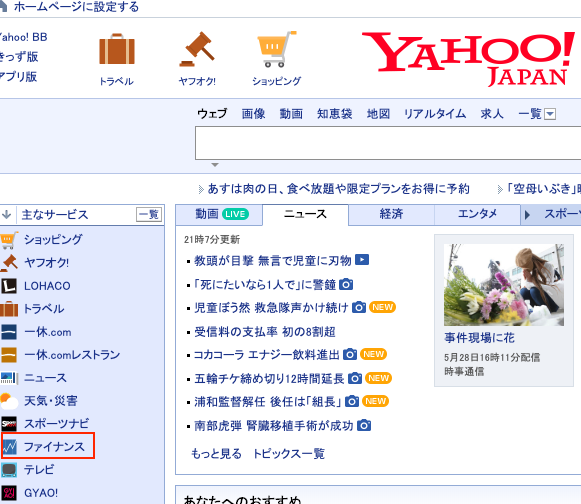Screen dimensions: 581x504
Task: Click camera icon beside 「死にたいなら1人で」headline
Action: click(x=346, y=284)
